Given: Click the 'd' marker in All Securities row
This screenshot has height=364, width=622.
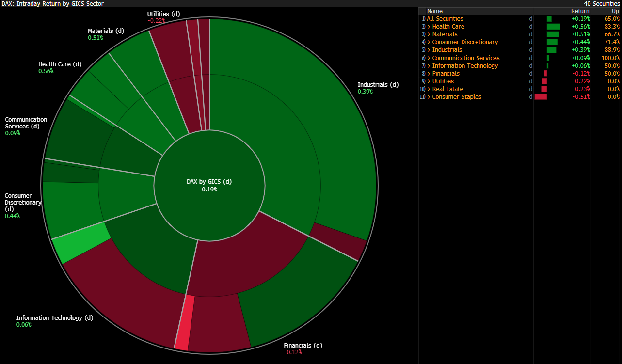Looking at the screenshot, I should pos(531,19).
